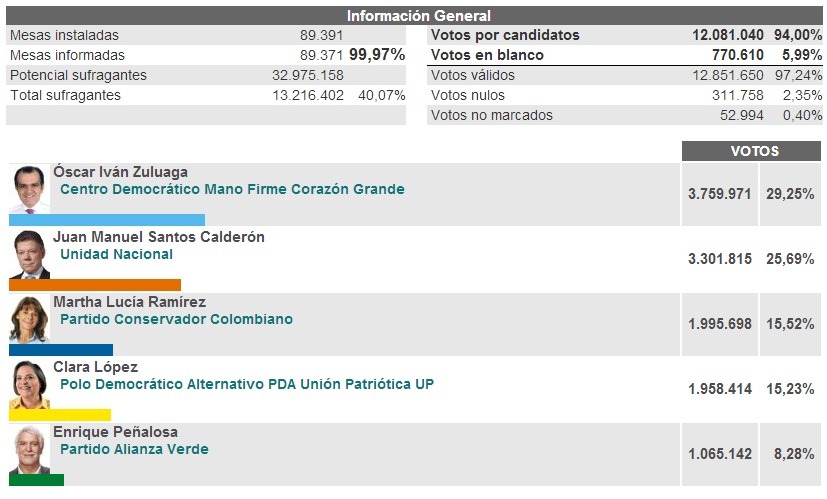The width and height of the screenshot is (827, 499).
Task: Open the Óscar Iván Zuluaga name link
Action: tap(120, 172)
